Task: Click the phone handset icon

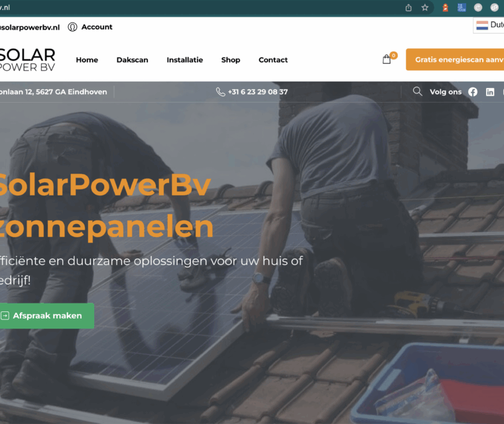Action: [220, 92]
